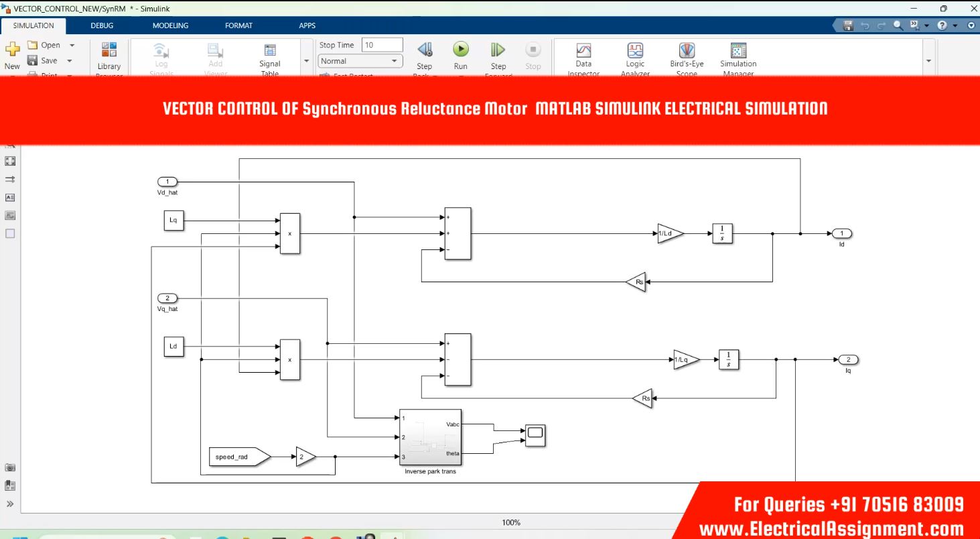This screenshot has height=539, width=980.
Task: Expand the left palette chevron
Action: click(10, 503)
